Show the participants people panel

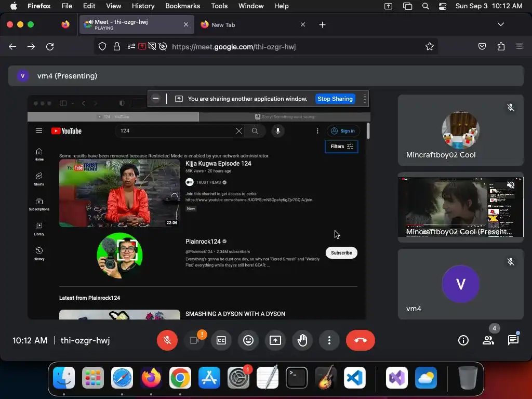click(488, 340)
